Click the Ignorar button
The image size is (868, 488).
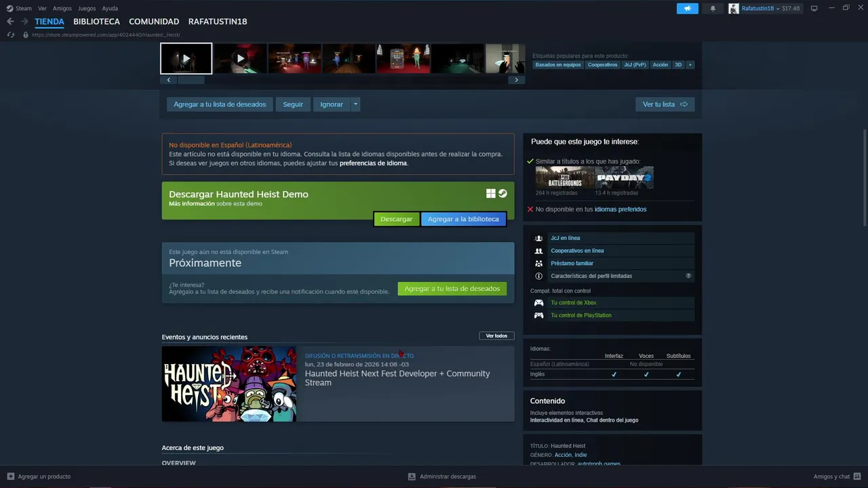[332, 104]
